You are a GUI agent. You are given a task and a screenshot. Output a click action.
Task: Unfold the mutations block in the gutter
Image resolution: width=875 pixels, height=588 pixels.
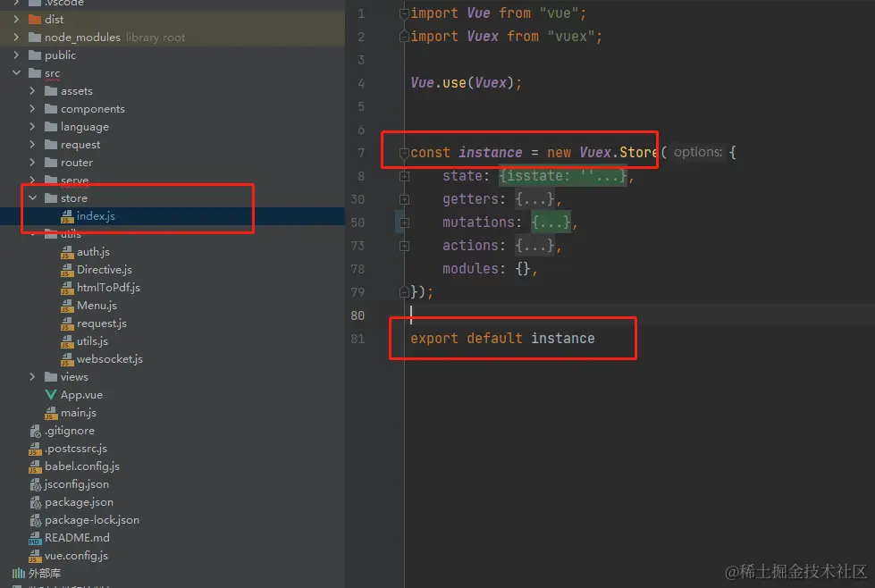pyautogui.click(x=405, y=223)
